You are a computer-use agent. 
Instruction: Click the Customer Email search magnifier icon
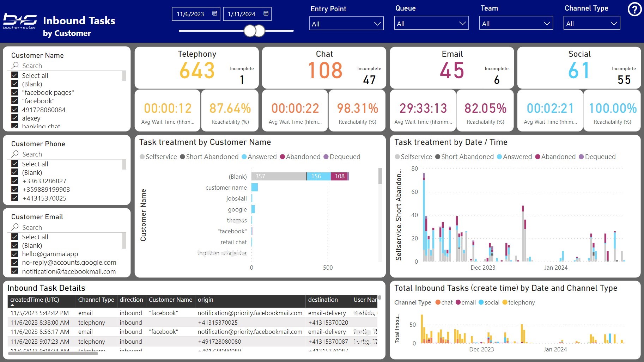[x=15, y=227]
